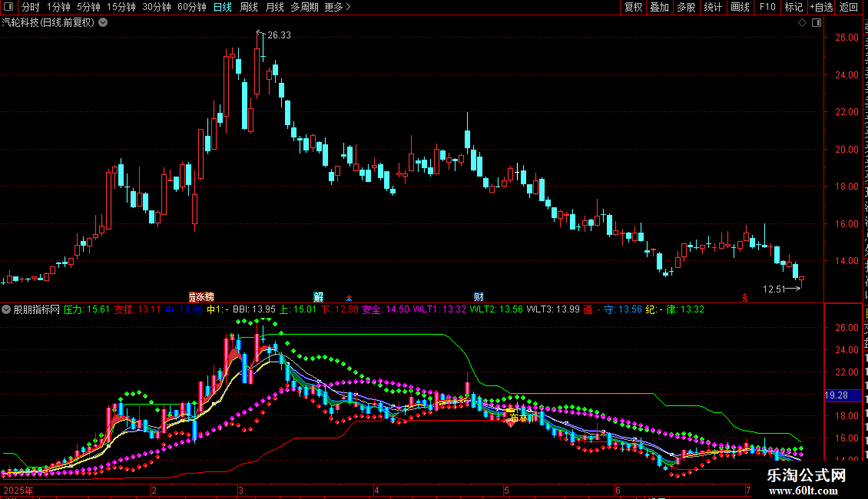The image size is (868, 499).
Task: Open the 多股 multi-stock view
Action: (x=687, y=7)
